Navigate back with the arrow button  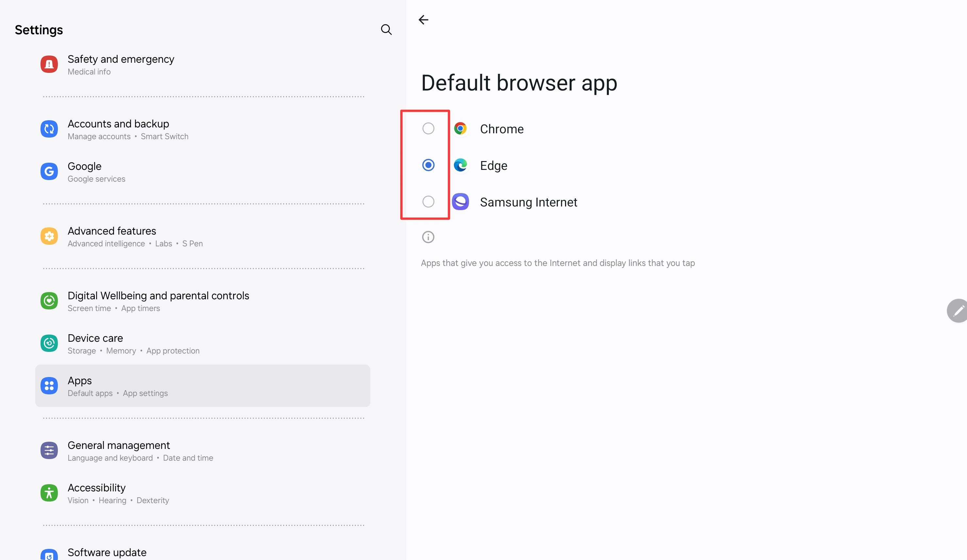pos(424,20)
